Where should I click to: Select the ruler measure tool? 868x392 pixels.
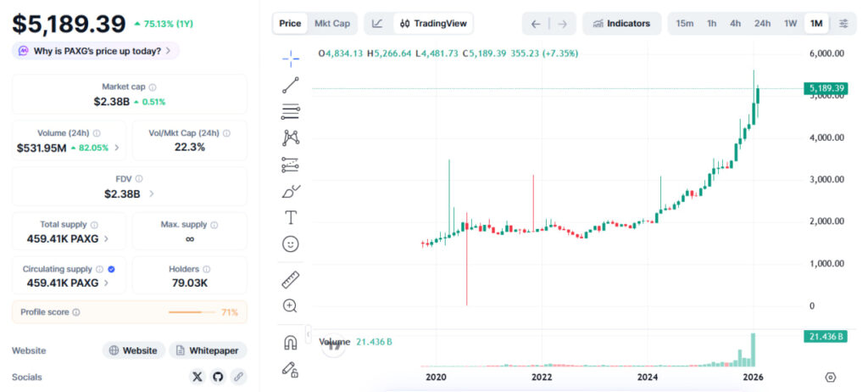(290, 279)
